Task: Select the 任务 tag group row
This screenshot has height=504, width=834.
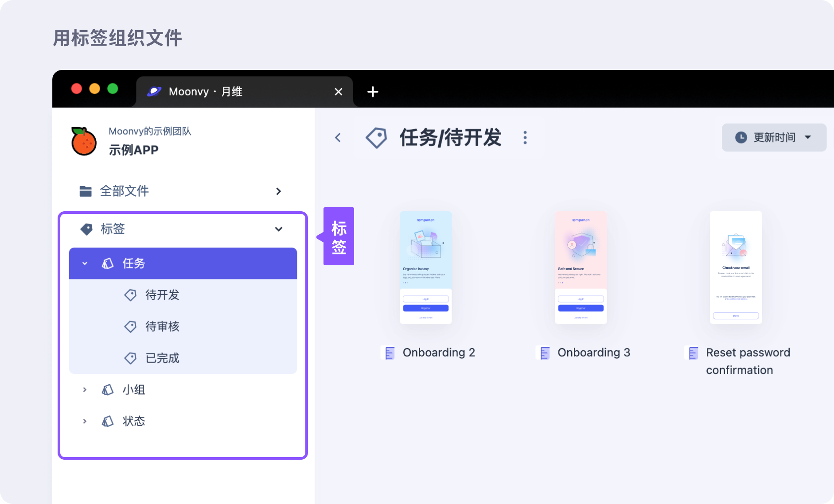Action: 183,264
